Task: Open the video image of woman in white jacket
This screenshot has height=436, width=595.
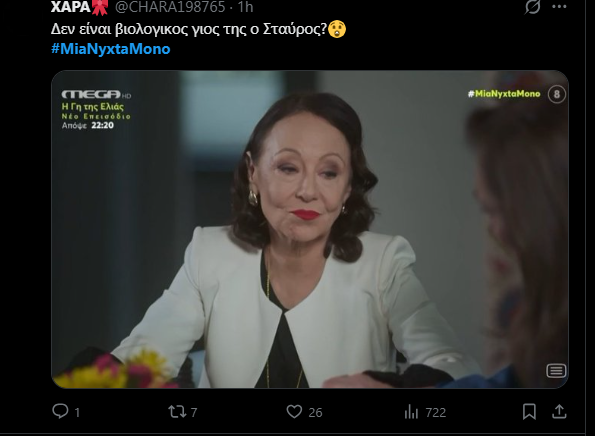Action: (310, 229)
